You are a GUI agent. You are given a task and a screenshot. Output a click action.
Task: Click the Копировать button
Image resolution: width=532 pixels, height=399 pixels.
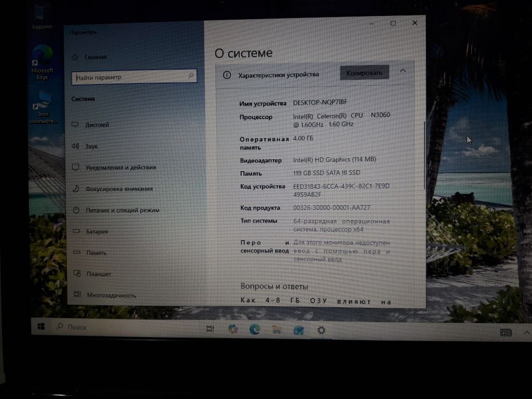[364, 72]
